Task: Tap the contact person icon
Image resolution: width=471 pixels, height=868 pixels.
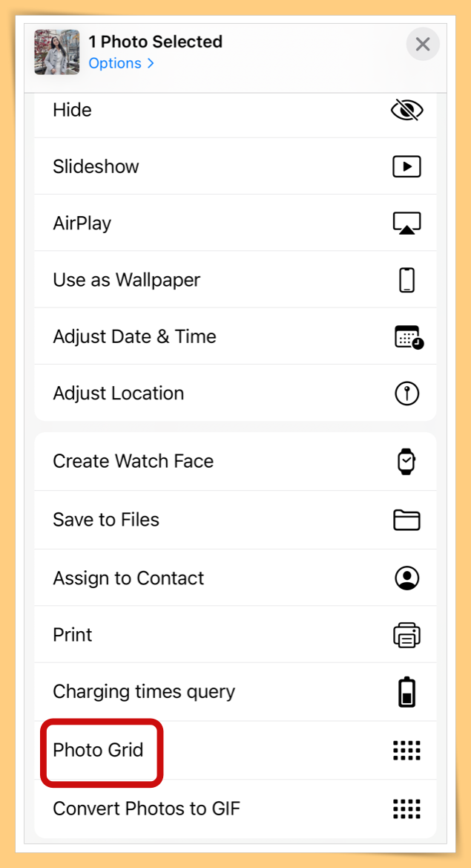Action: pyautogui.click(x=407, y=578)
